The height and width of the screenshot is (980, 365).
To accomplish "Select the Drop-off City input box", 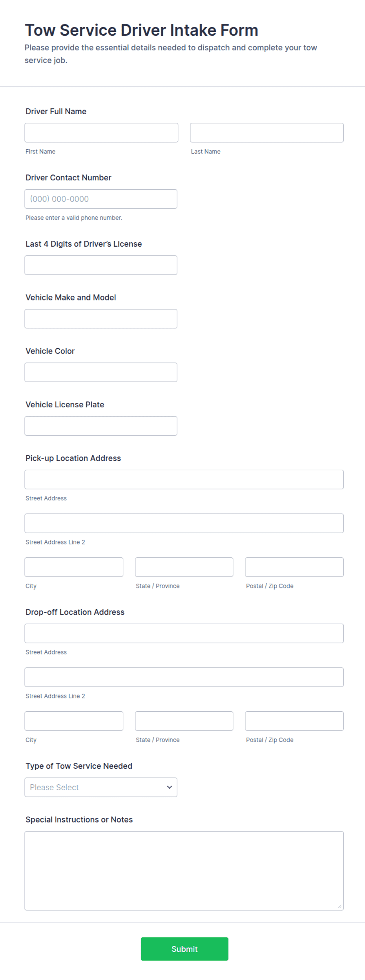I will point(74,721).
